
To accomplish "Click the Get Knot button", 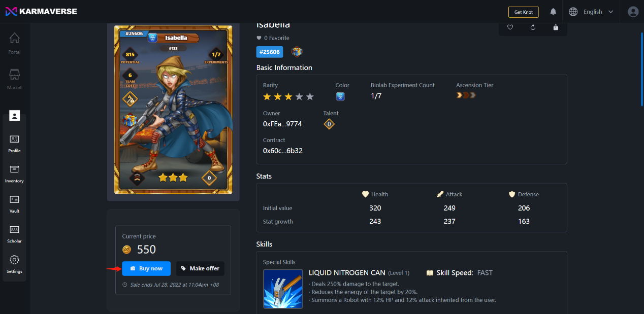I will click(x=524, y=12).
